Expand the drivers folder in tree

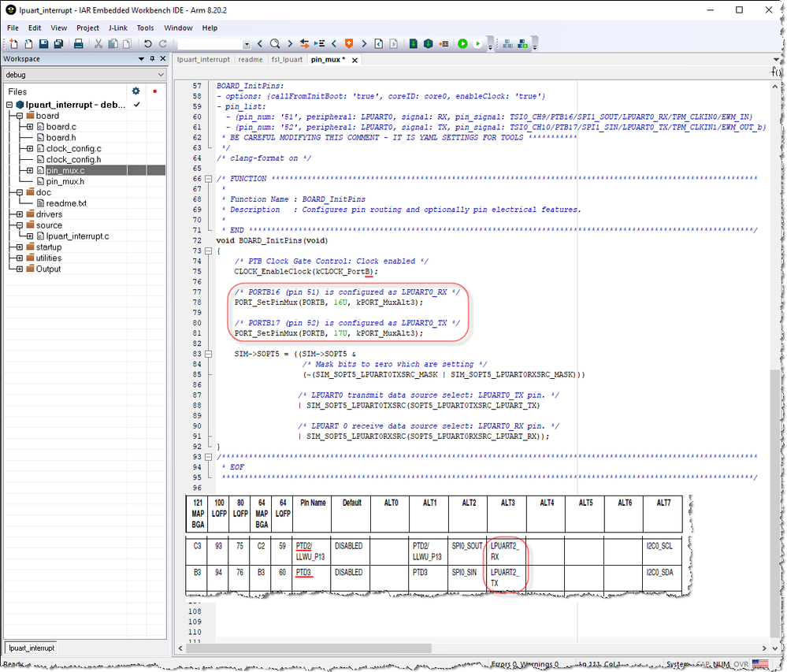coord(19,214)
